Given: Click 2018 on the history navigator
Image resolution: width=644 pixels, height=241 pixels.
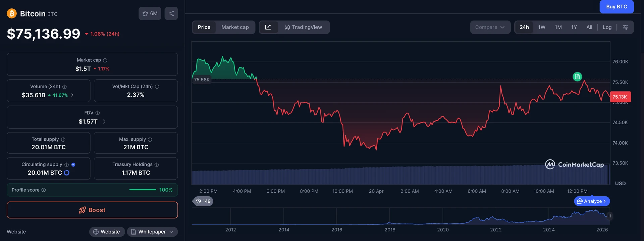Looking at the screenshot, I should [x=390, y=230].
